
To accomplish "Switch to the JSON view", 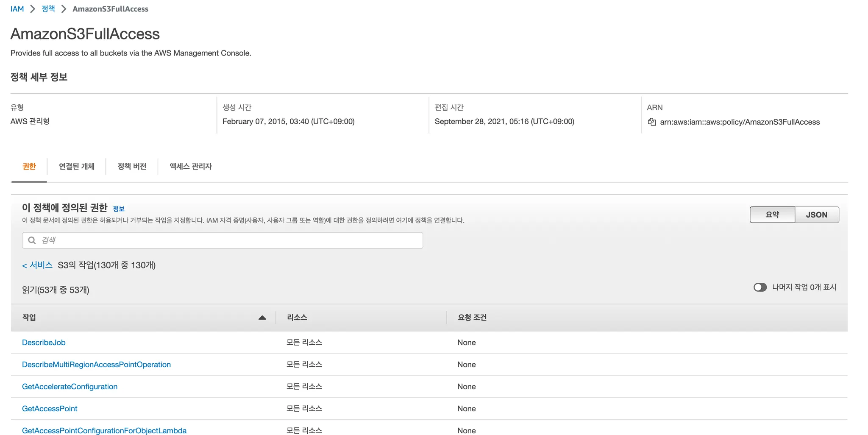I will (x=817, y=215).
